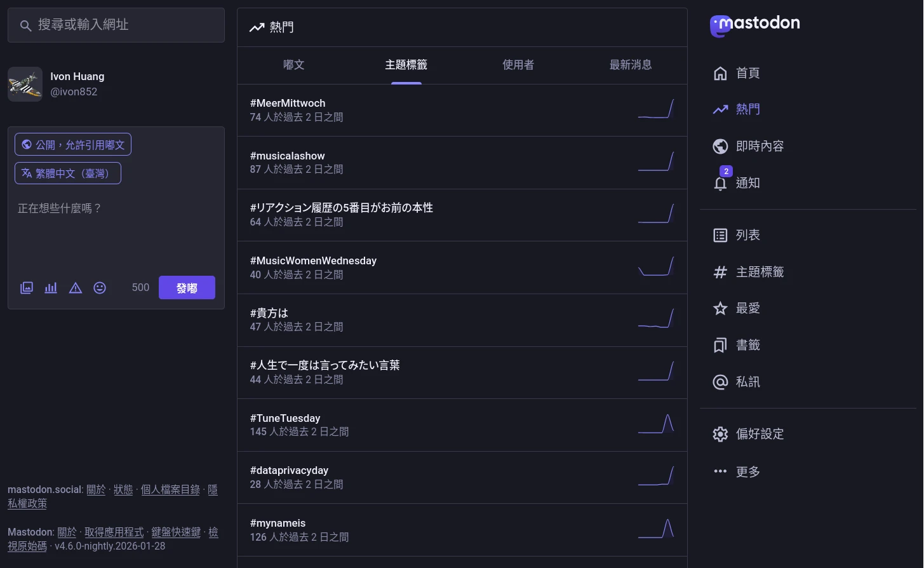Switch to the 嘟文 tab
This screenshot has width=924, height=568.
click(293, 65)
